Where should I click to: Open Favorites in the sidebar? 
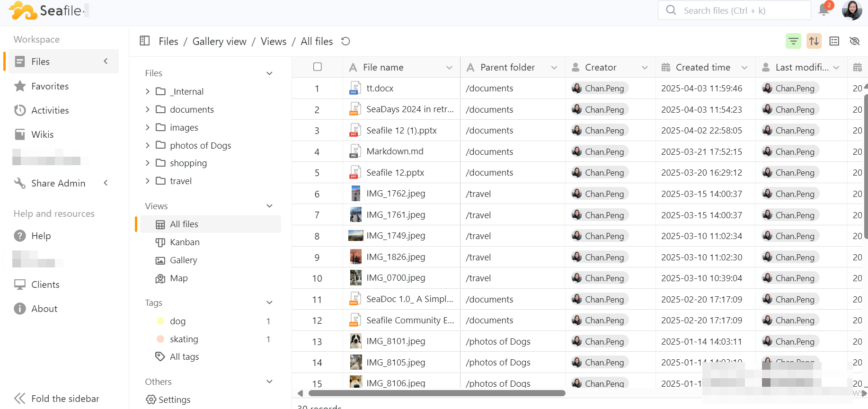[50, 86]
